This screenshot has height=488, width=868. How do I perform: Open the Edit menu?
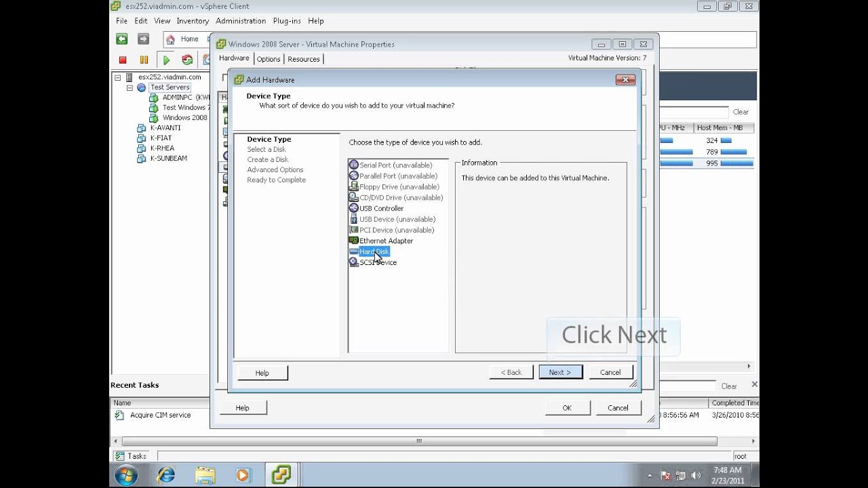(141, 21)
